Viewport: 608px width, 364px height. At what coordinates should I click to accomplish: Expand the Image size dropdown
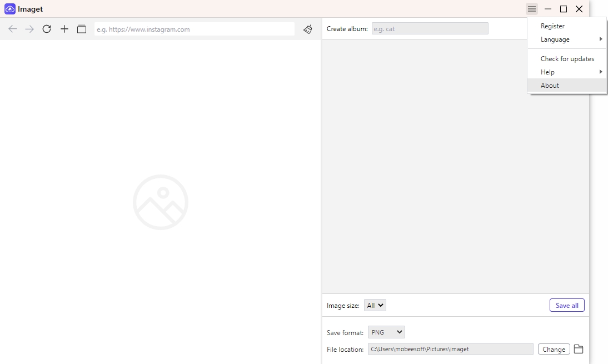(x=375, y=305)
